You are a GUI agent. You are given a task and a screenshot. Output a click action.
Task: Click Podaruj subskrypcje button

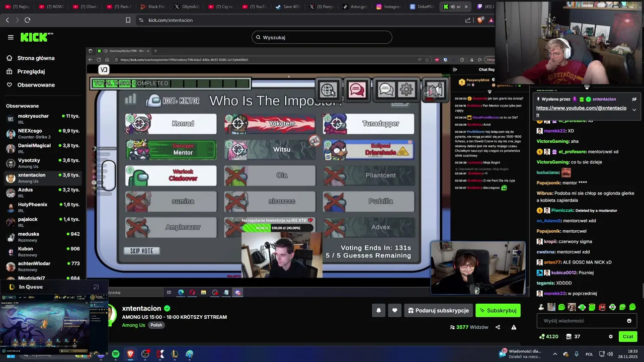438,311
